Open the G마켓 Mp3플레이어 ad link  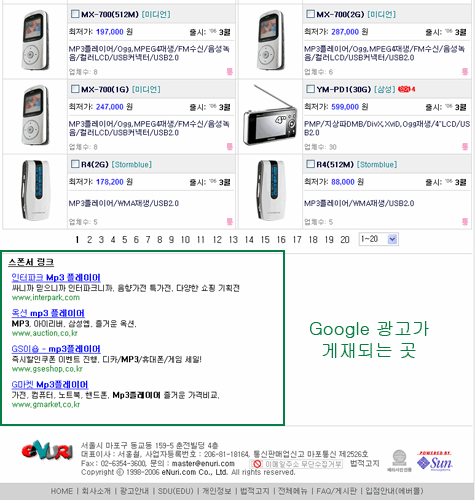click(x=50, y=385)
